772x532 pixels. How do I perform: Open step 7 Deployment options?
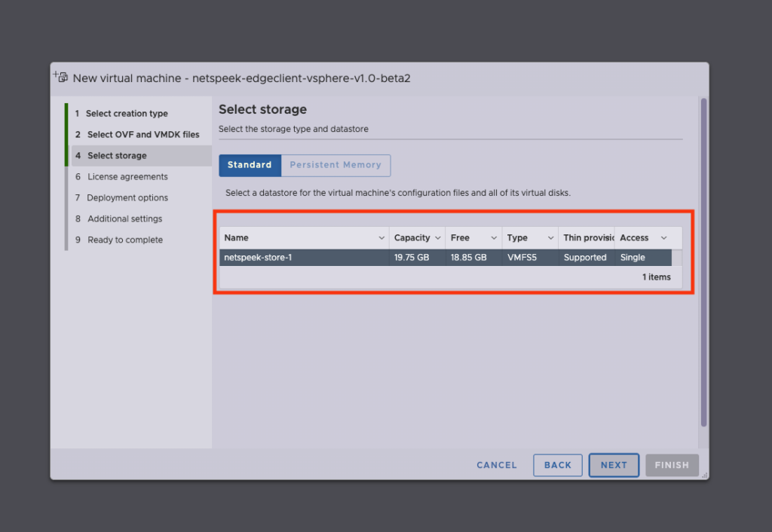[x=127, y=198]
